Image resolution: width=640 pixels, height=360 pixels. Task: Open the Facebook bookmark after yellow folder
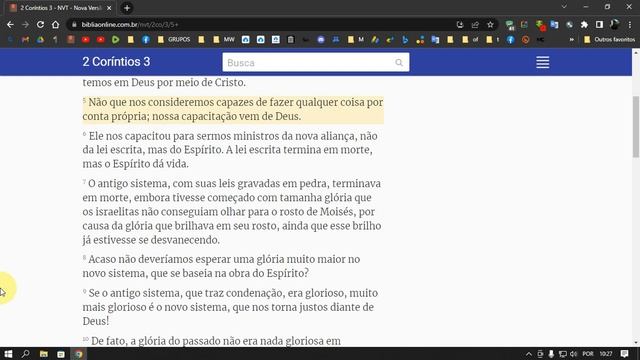click(146, 40)
